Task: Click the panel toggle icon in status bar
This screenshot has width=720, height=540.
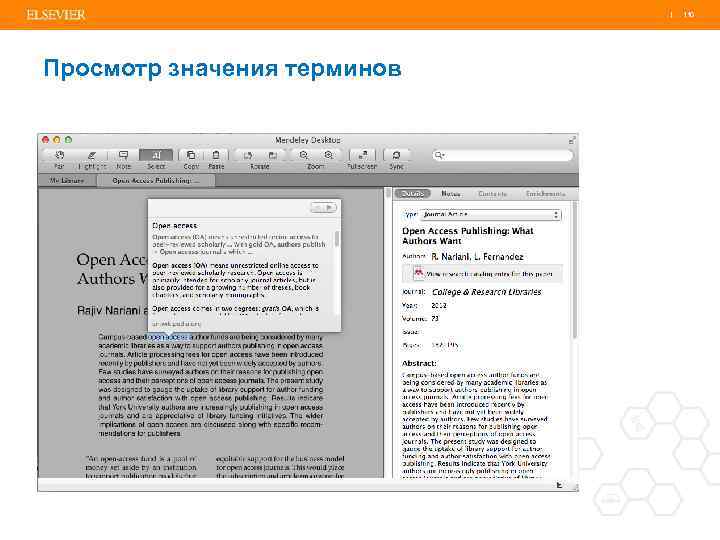Action: point(559,485)
